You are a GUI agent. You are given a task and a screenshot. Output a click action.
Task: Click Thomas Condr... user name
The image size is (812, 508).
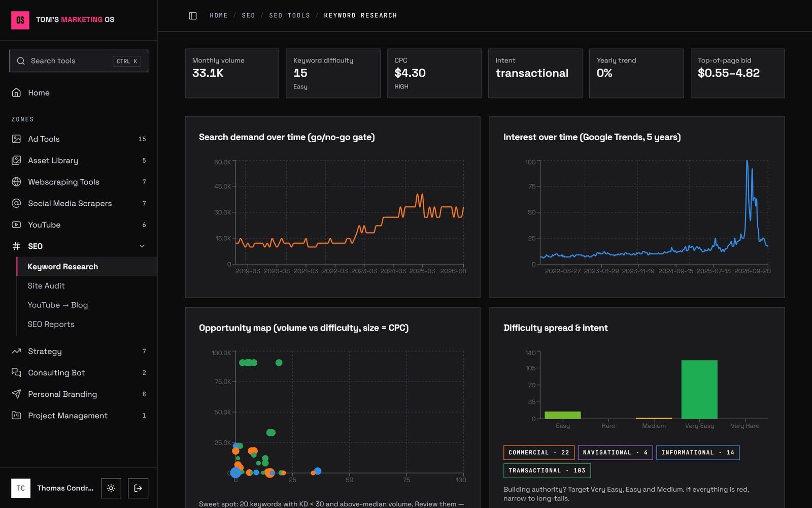click(x=65, y=488)
